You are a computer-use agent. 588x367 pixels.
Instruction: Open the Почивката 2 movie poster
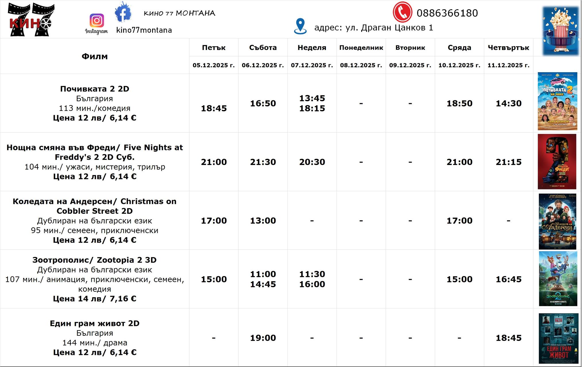tap(557, 101)
